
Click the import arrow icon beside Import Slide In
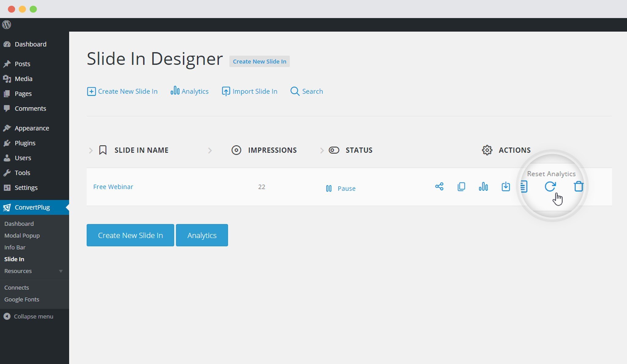coord(226,91)
